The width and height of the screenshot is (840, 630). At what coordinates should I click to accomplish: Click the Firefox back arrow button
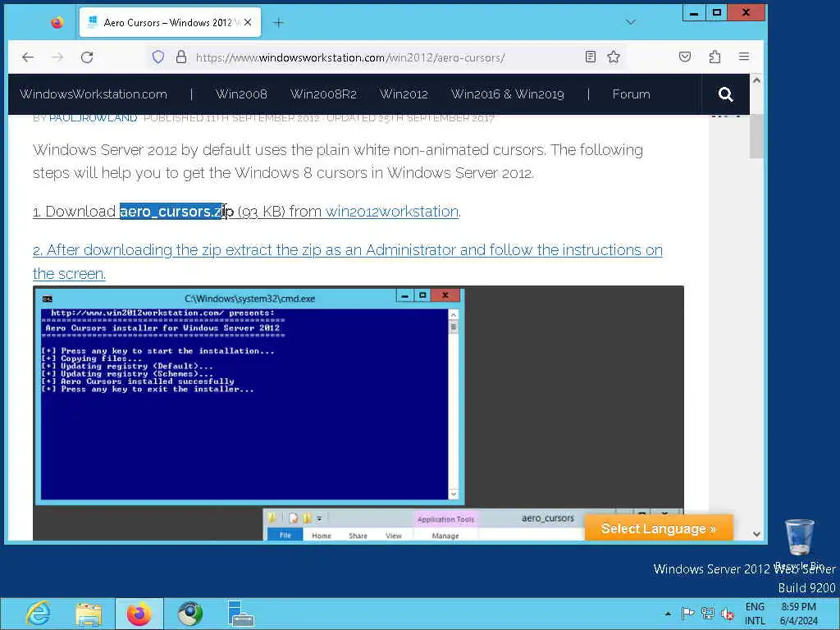(x=28, y=57)
